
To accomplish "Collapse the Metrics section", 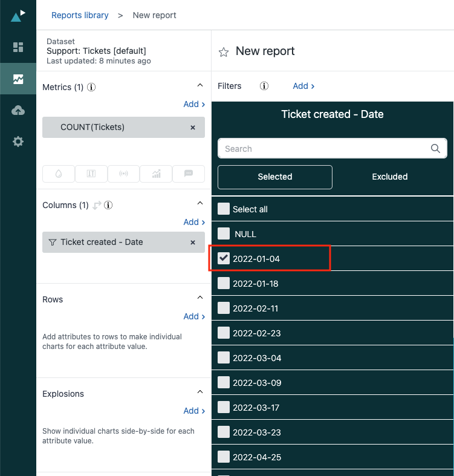I will coord(200,86).
